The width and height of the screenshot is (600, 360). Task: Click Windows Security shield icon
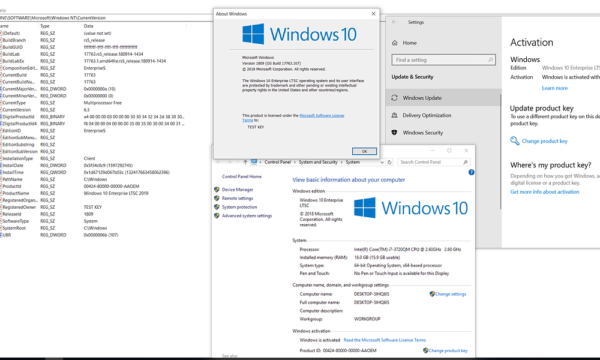click(395, 132)
